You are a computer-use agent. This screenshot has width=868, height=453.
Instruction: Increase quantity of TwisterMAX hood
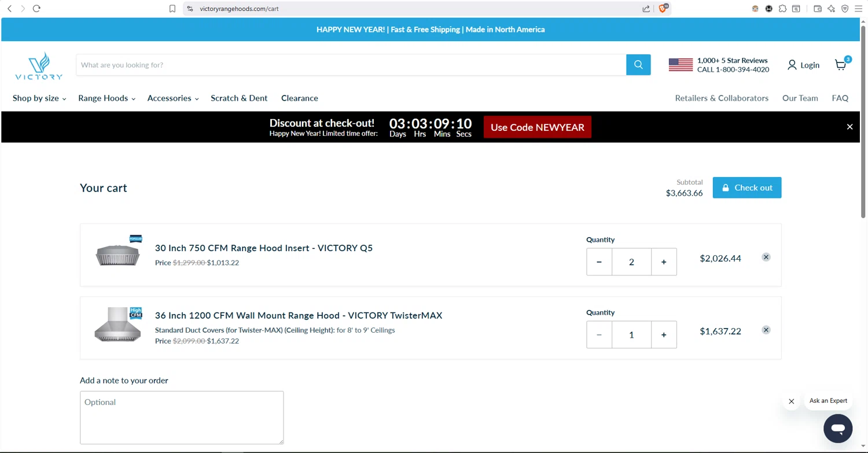point(664,335)
